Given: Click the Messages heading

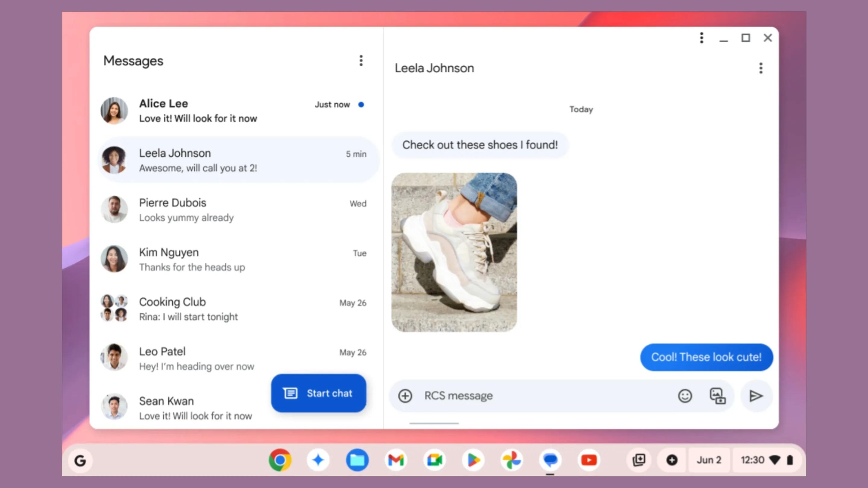Looking at the screenshot, I should point(133,61).
